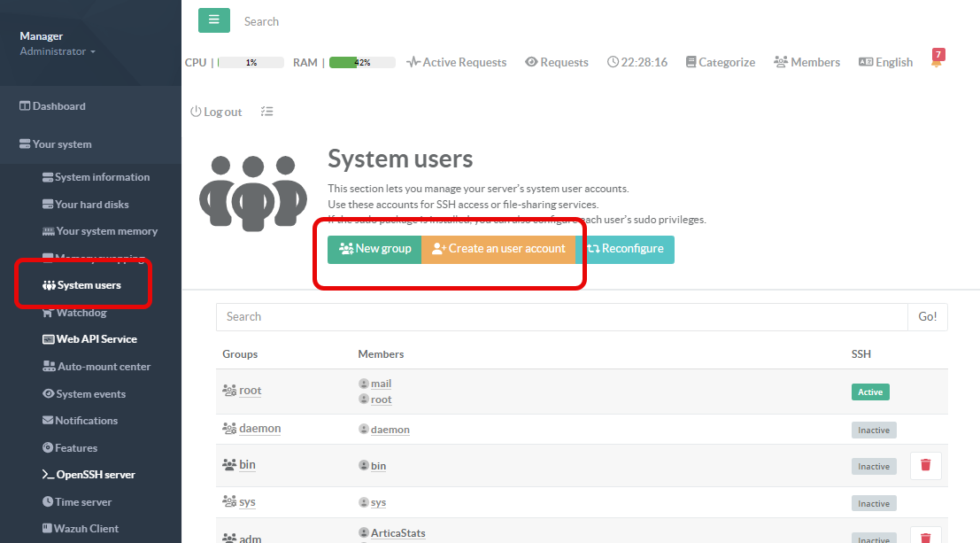Open the Categorize section
This screenshot has height=543, width=980.
pyautogui.click(x=720, y=62)
